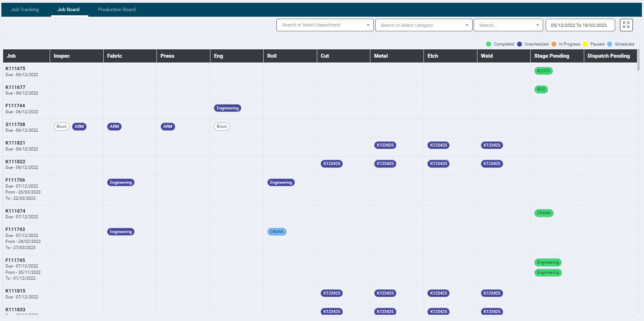Click the green BLOCK tag for K111675
Viewport: 644px width, 321px height.
[543, 71]
